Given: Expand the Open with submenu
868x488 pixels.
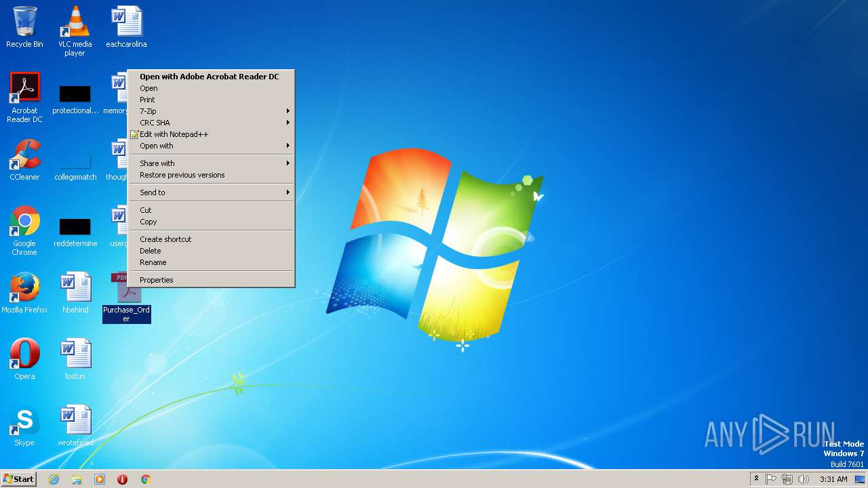Looking at the screenshot, I should coord(212,146).
